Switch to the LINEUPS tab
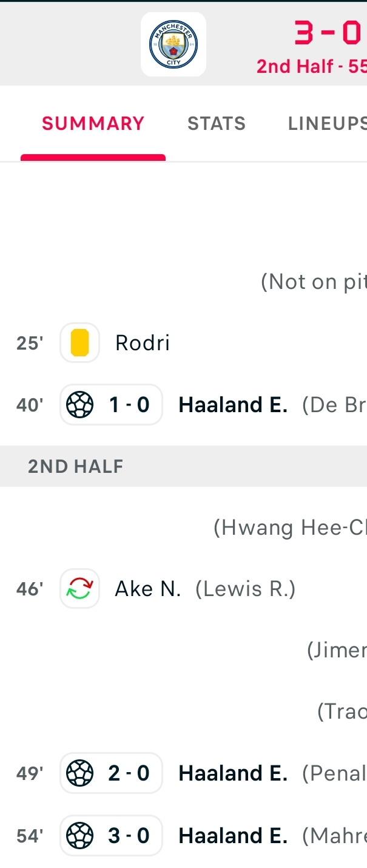This screenshot has width=367, height=868. pyautogui.click(x=328, y=123)
